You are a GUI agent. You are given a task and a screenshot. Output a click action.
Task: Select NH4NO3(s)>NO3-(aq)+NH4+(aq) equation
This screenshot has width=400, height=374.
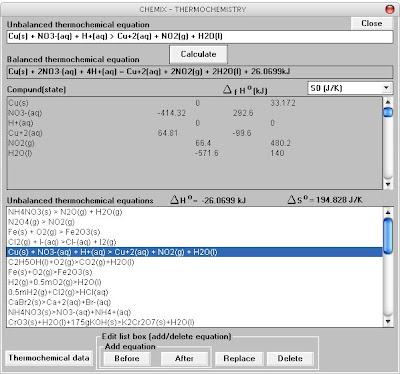point(195,312)
